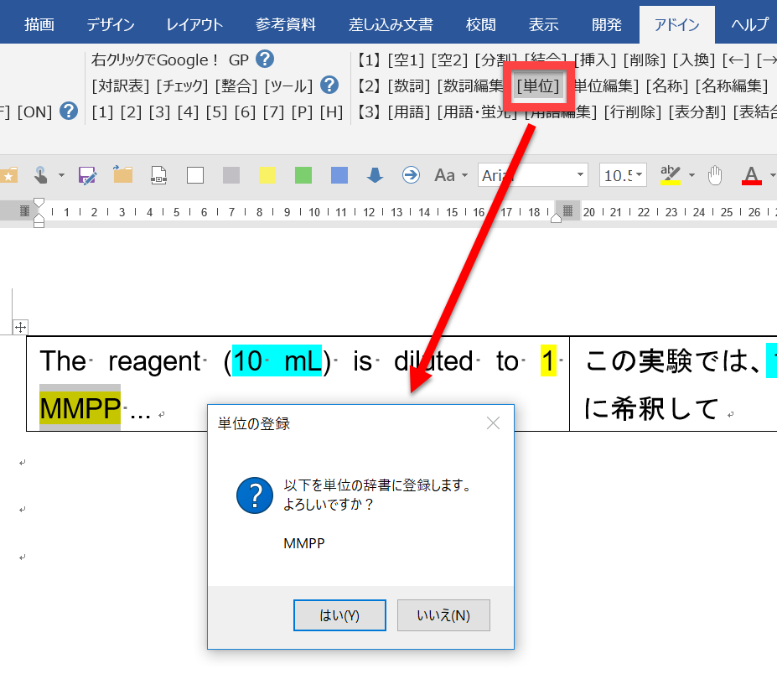The width and height of the screenshot is (777, 700).
Task: Click the open folder icon in toolbar
Action: pos(123,174)
